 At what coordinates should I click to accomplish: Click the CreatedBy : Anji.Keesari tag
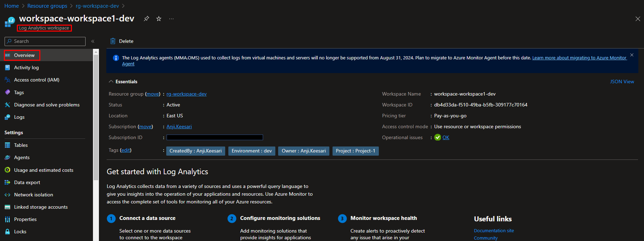click(x=196, y=151)
